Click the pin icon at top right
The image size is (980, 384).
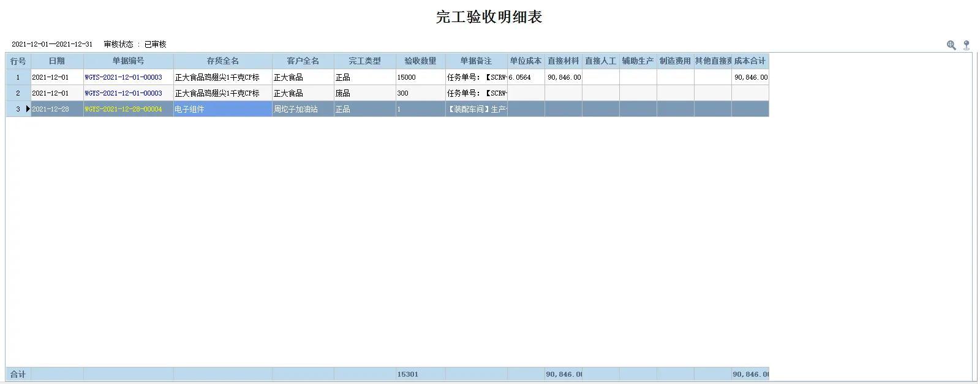click(967, 45)
